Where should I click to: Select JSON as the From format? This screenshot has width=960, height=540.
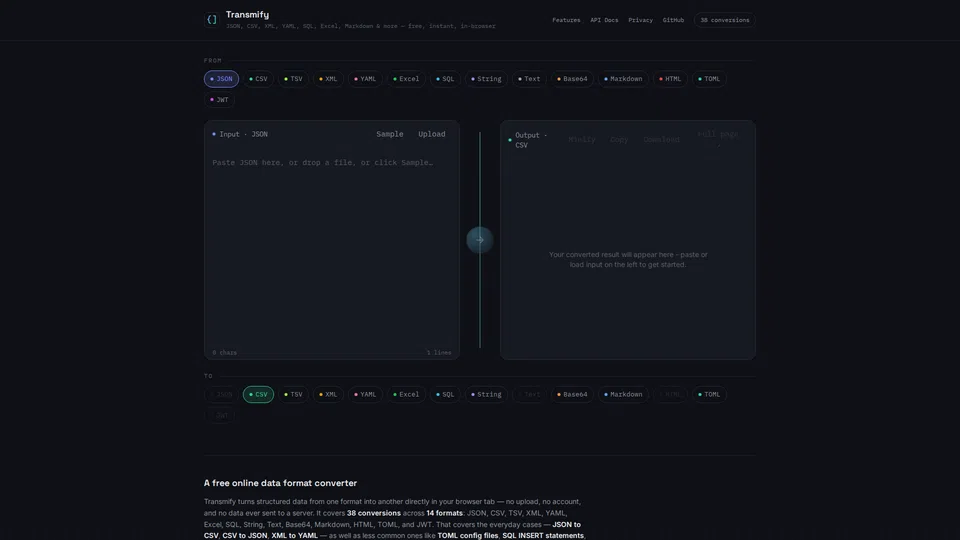point(221,79)
